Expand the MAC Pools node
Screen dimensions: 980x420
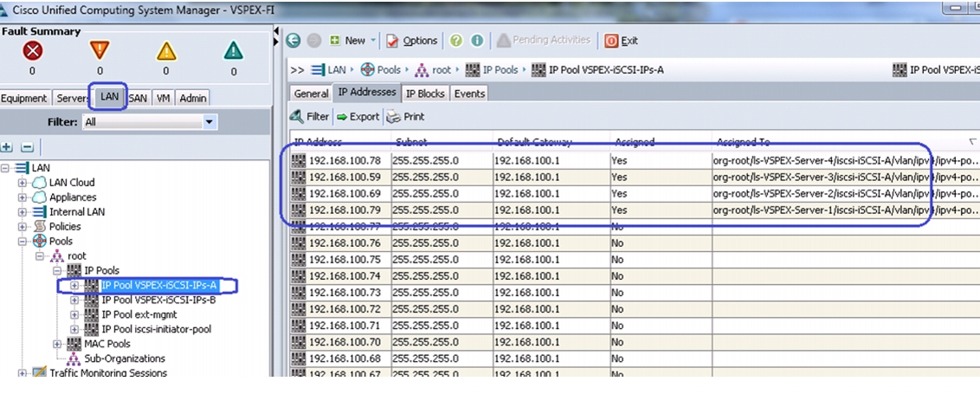pos(57,344)
